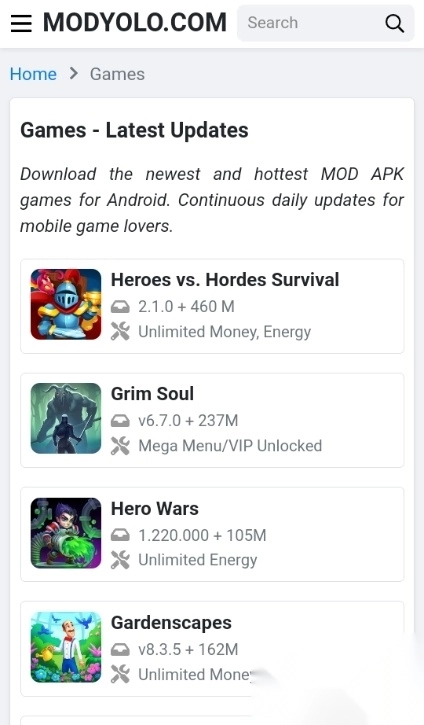Click the breadcrumb chevron separator
This screenshot has width=424, height=725.
click(x=74, y=74)
